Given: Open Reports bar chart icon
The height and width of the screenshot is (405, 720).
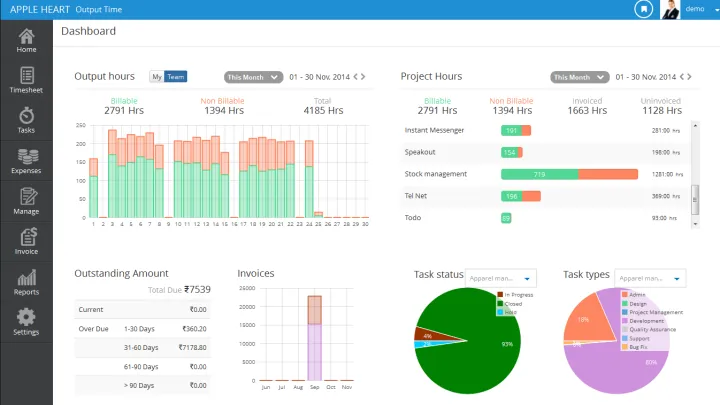Looking at the screenshot, I should coord(26,283).
